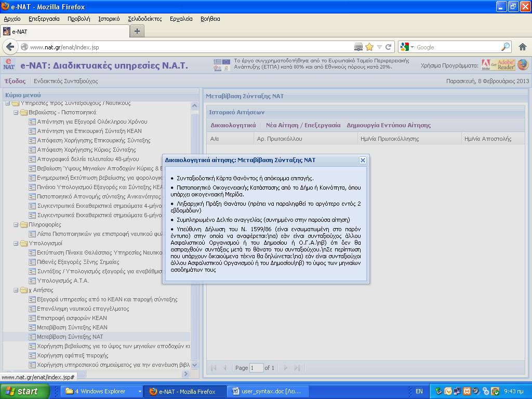Open the address bar history dropdown arrow
This screenshot has width=532, height=399.
pos(379,47)
